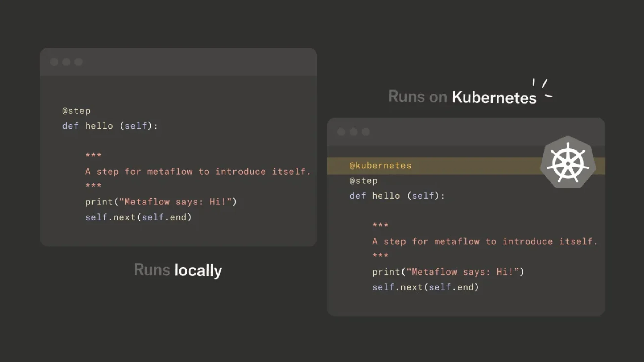Click 'def hello (self):' in the local window

pos(110,126)
